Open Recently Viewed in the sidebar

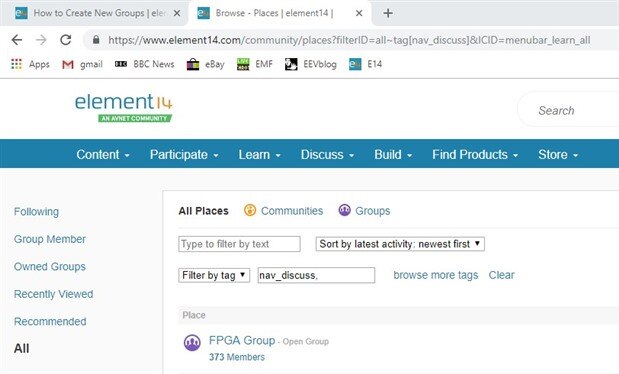54,294
